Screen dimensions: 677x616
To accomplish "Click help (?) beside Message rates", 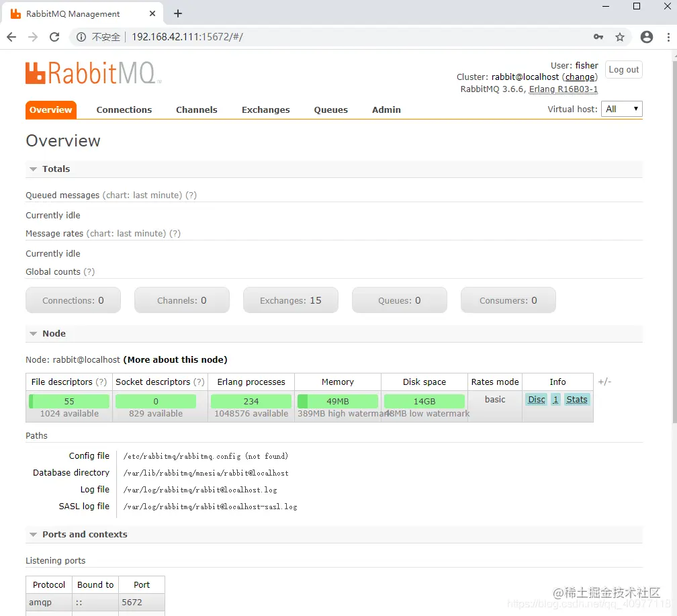I will (x=175, y=234).
